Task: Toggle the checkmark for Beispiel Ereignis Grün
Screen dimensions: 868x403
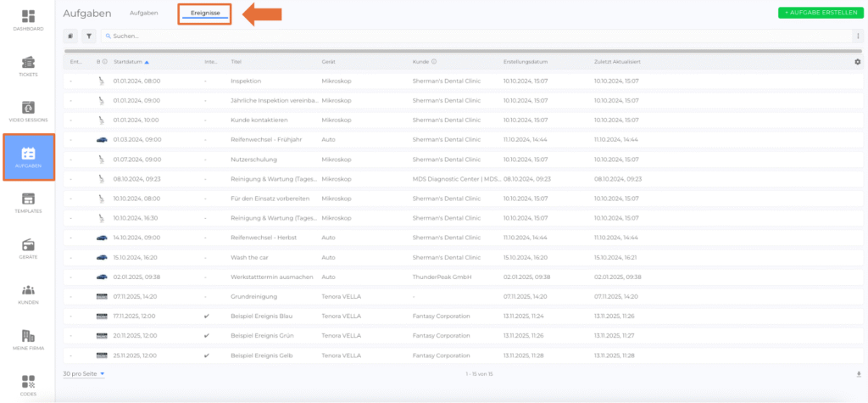Action: 206,335
